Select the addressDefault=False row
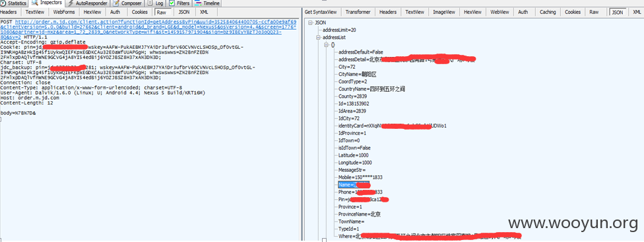Image resolution: width=644 pixels, height=242 pixels. pyautogui.click(x=361, y=52)
